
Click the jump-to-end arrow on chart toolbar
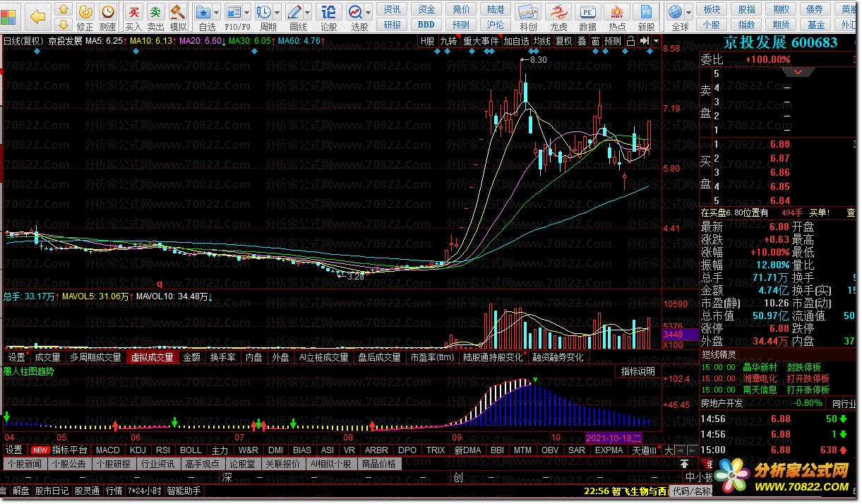click(x=644, y=41)
